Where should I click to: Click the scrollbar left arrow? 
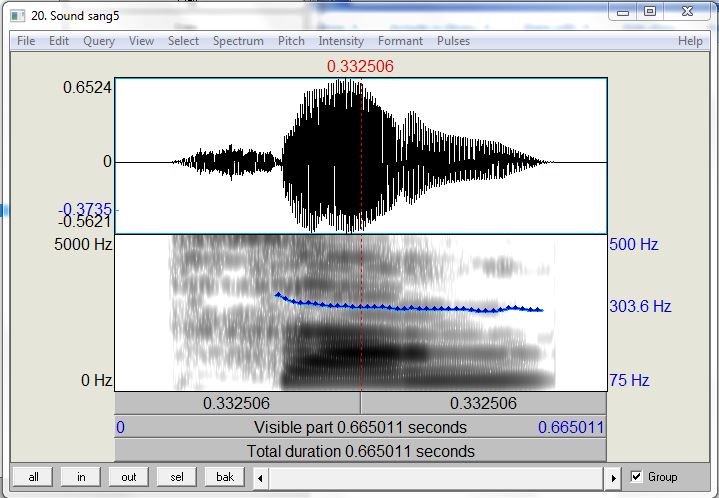(x=261, y=478)
